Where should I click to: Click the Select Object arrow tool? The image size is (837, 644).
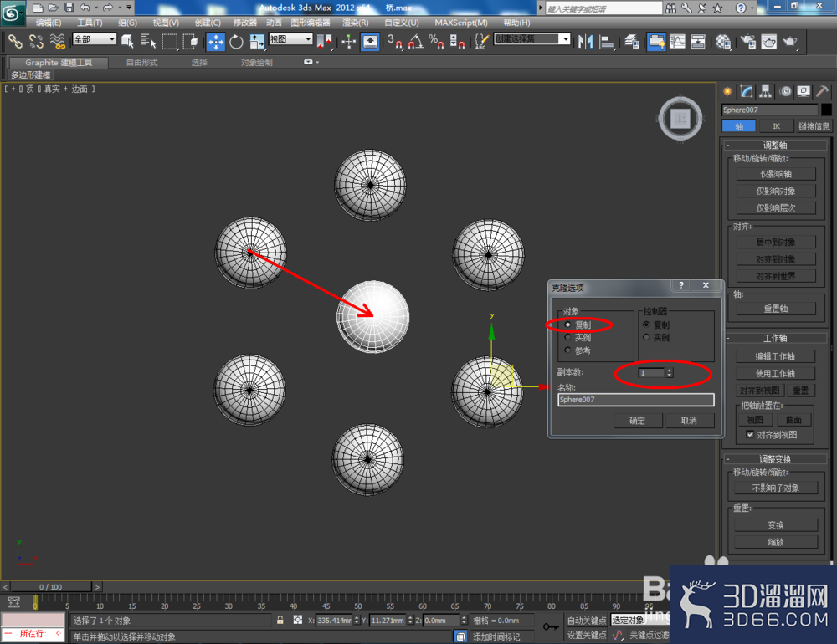click(127, 42)
